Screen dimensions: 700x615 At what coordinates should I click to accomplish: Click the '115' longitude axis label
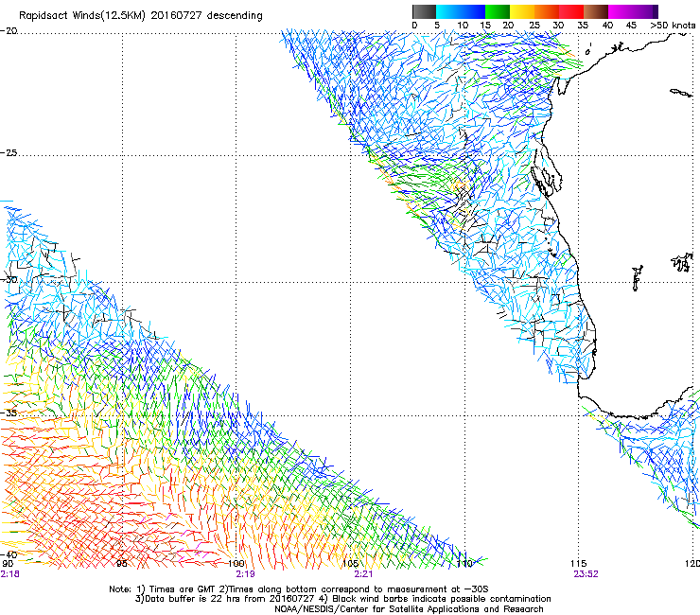(578, 564)
